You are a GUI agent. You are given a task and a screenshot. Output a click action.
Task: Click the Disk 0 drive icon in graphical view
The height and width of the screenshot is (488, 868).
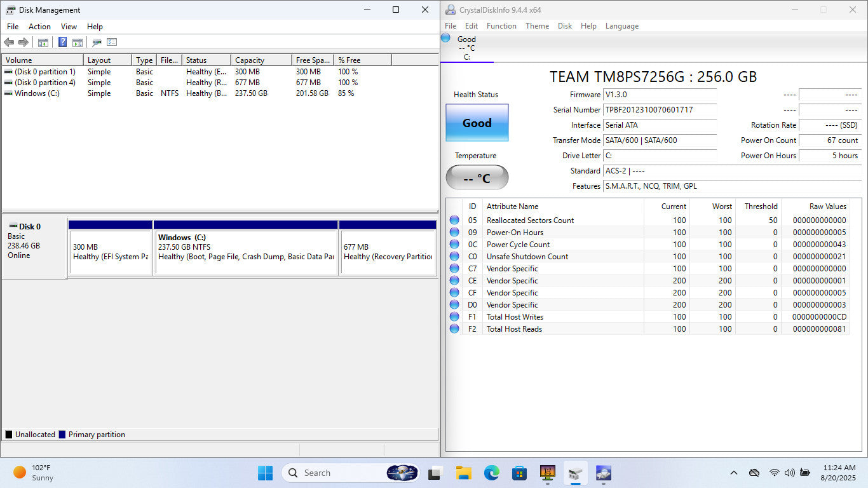(13, 226)
